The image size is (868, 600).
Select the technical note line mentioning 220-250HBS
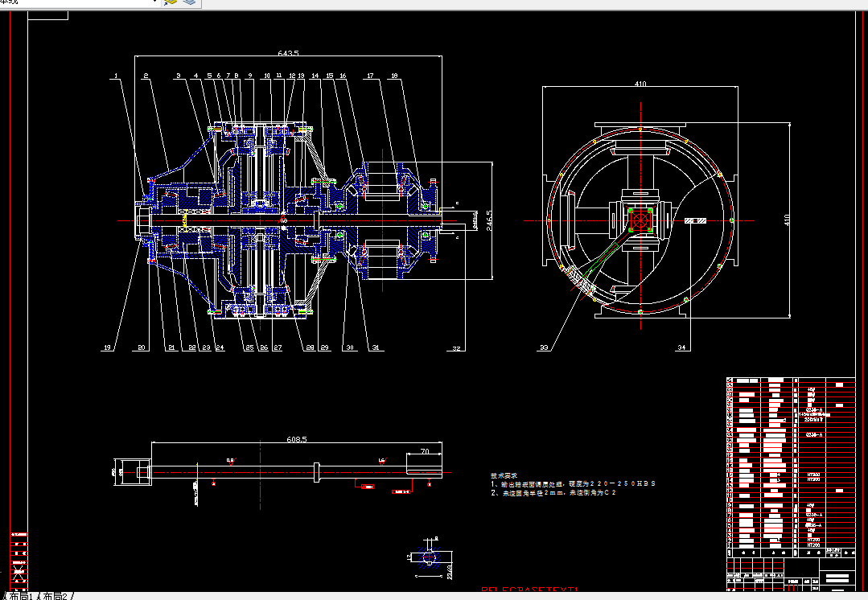[573, 483]
